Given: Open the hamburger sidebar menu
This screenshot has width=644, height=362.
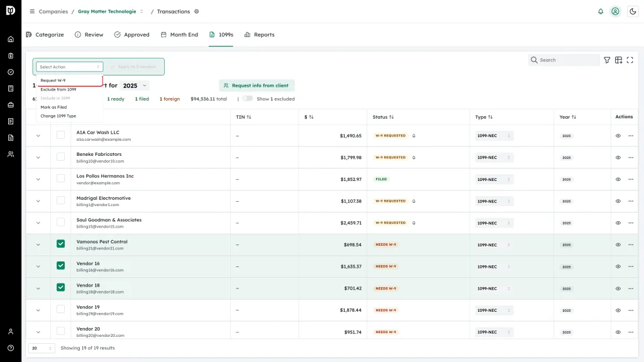Looking at the screenshot, I should [x=32, y=11].
